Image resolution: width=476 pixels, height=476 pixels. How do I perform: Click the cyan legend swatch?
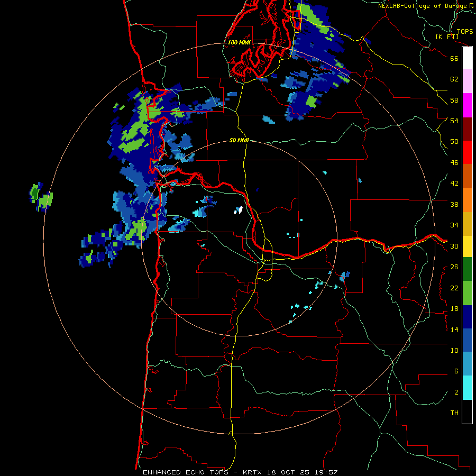point(467,388)
